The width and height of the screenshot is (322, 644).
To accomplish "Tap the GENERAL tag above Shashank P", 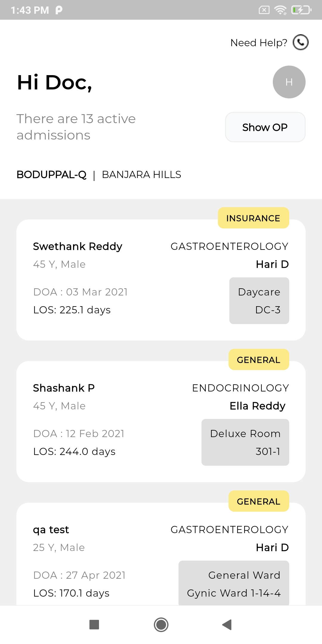I will (x=258, y=360).
